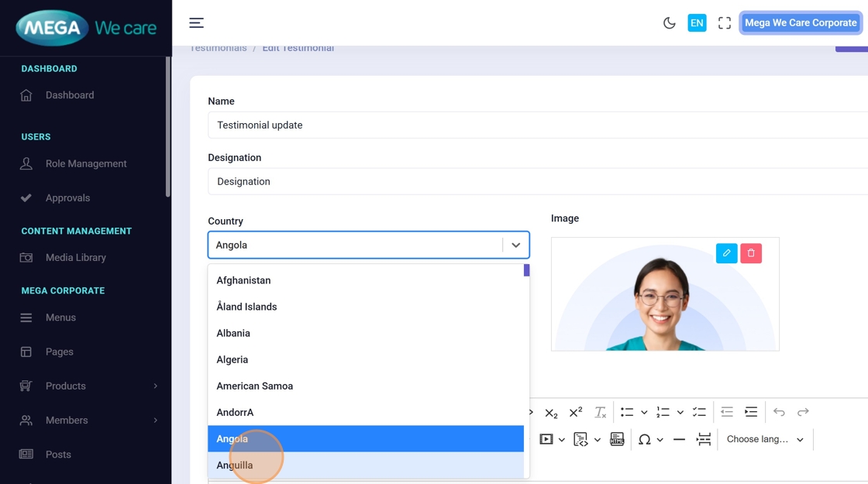Click the hamburger menu icon

(197, 23)
